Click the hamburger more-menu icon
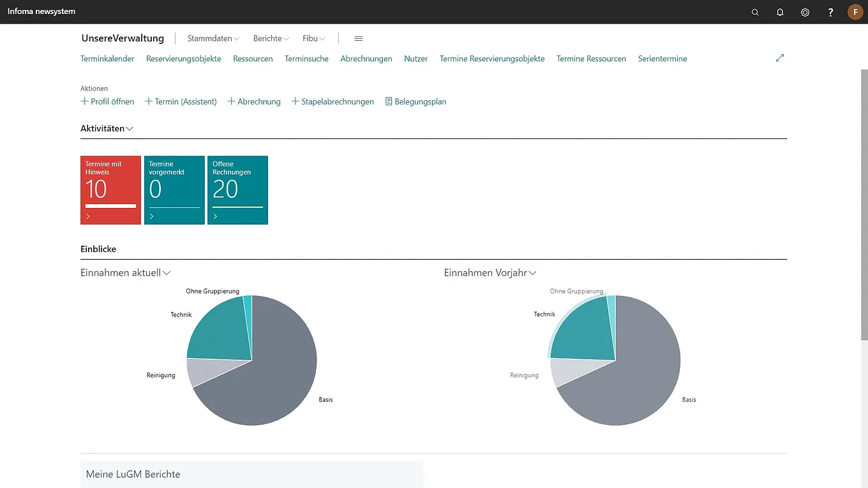 (358, 39)
